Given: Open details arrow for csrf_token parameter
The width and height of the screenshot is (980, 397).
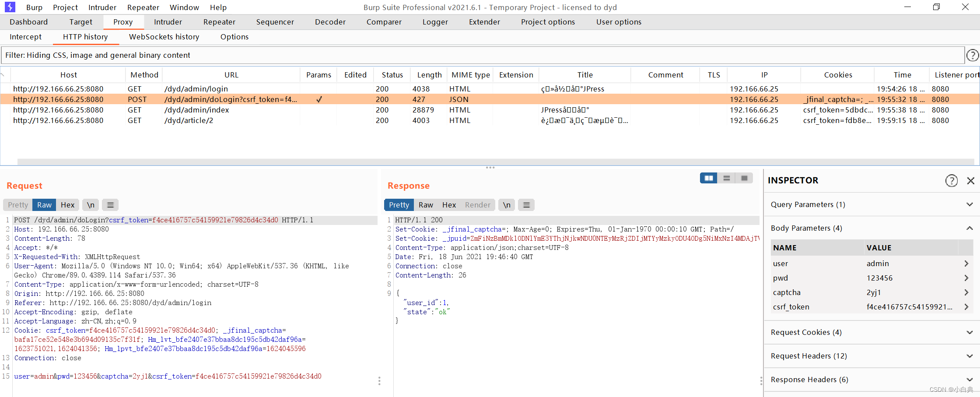Looking at the screenshot, I should tap(966, 307).
